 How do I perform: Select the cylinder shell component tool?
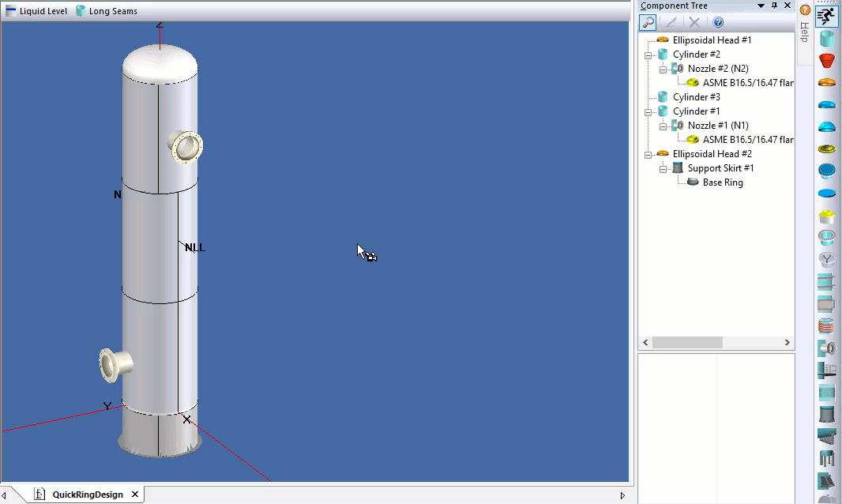point(827,39)
